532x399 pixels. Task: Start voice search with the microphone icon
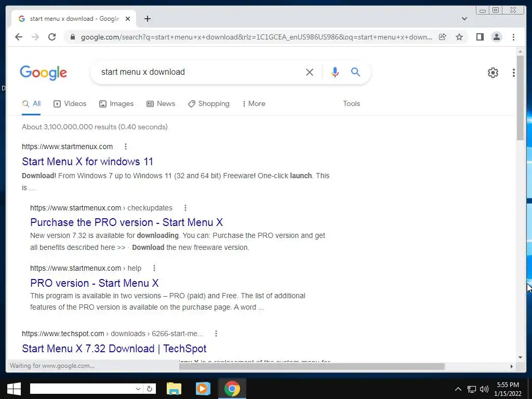click(x=335, y=72)
